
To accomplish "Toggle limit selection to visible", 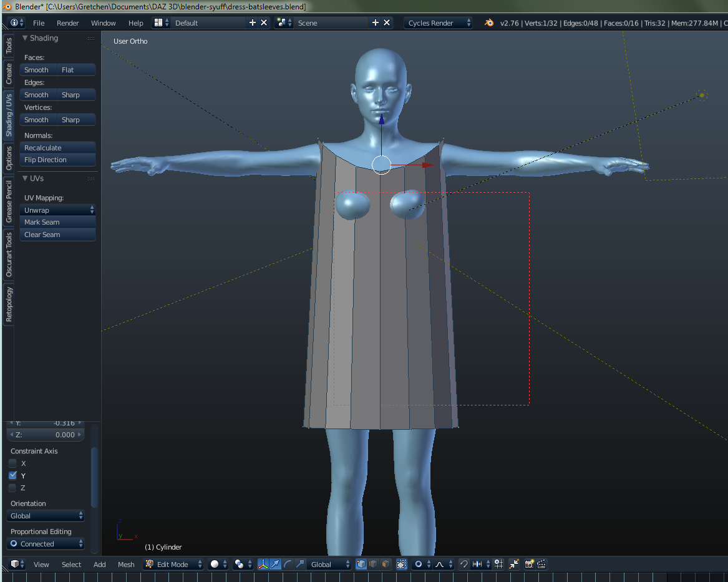I will 401,564.
